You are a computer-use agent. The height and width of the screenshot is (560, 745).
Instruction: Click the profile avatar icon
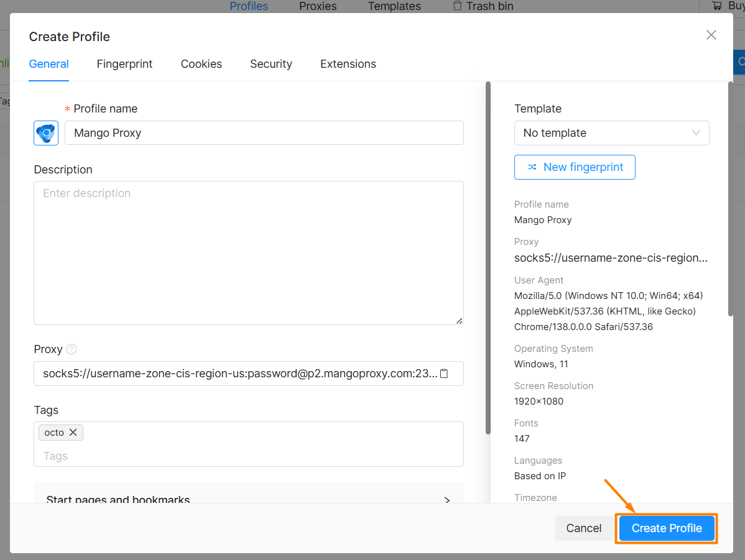tap(46, 133)
